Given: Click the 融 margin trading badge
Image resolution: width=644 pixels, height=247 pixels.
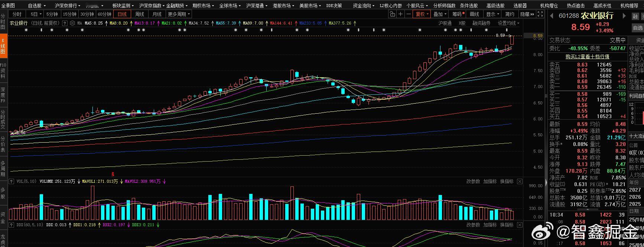Looking at the screenshot, I should coord(635,16).
